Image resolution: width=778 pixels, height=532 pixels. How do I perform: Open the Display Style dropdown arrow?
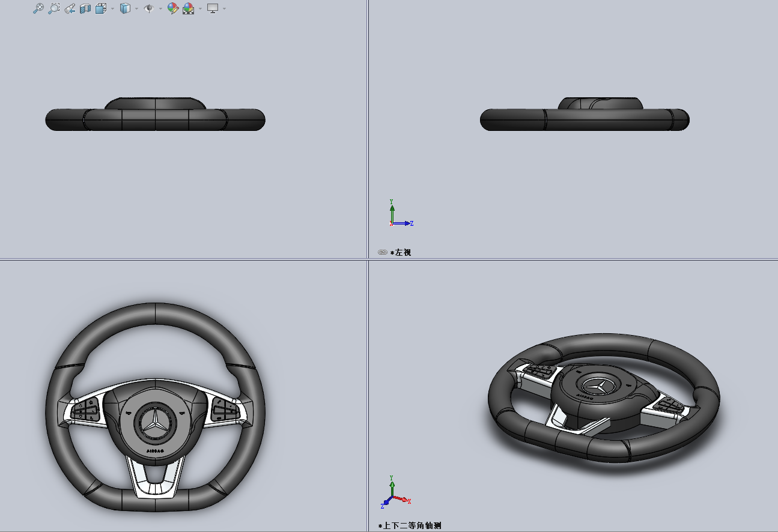[x=136, y=8]
